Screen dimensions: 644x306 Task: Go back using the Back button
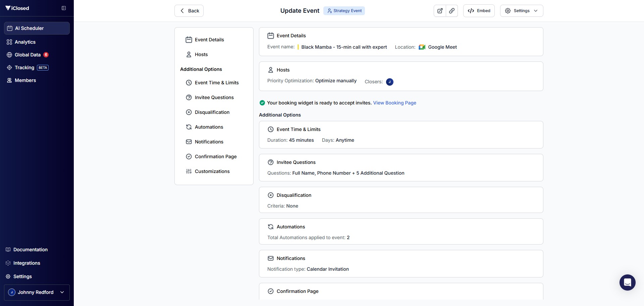(x=189, y=11)
